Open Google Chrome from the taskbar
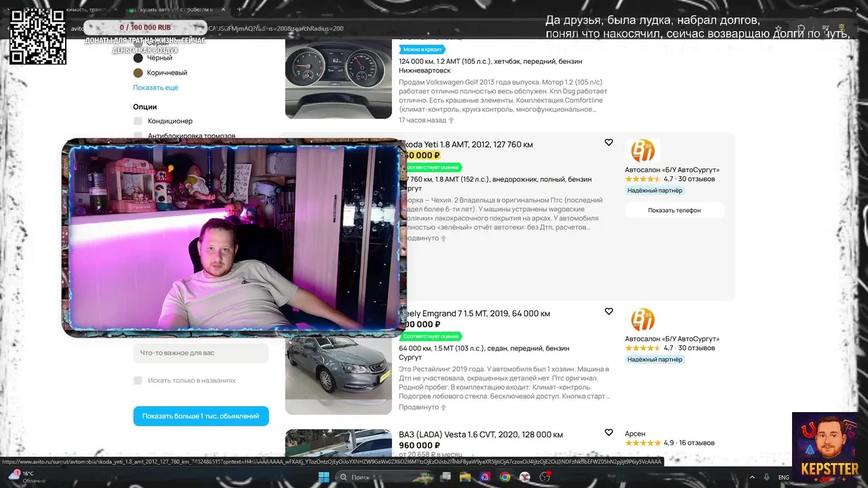868x488 pixels. 505,477
